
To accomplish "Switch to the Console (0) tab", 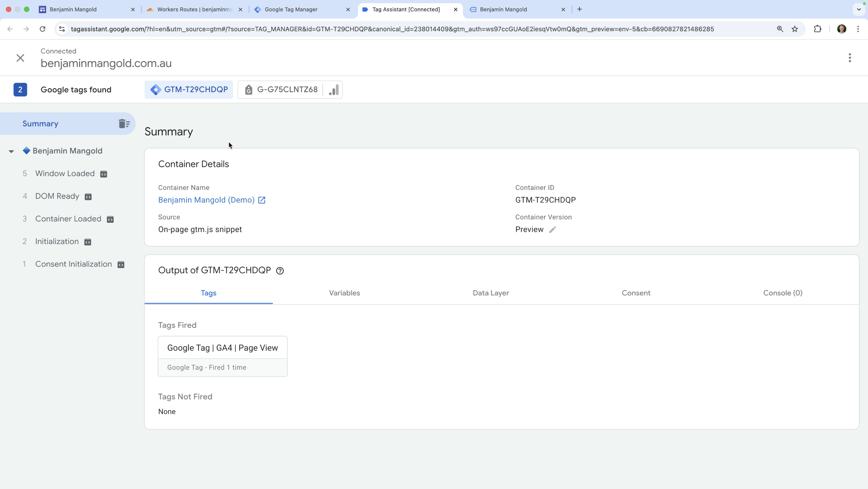I will [x=782, y=293].
